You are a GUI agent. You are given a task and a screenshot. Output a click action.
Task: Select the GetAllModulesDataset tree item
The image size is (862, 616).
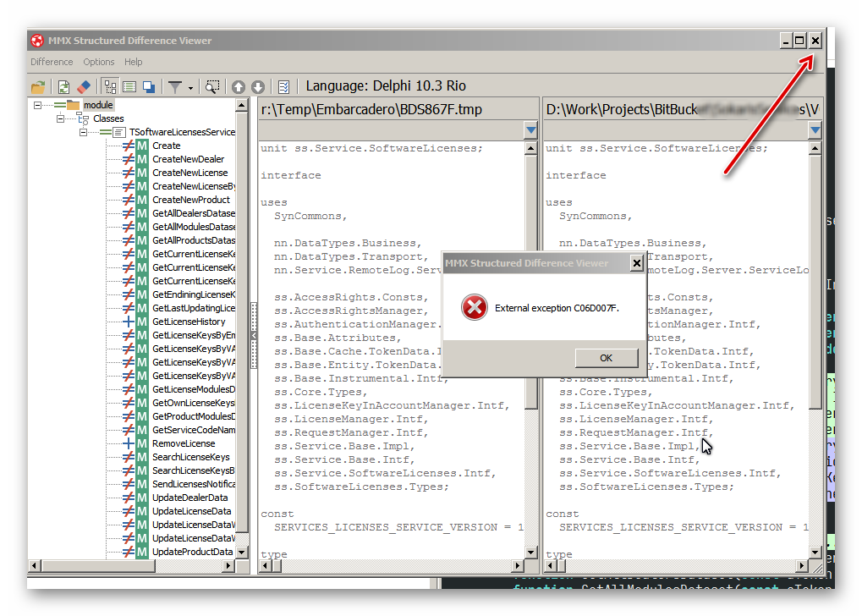click(194, 227)
